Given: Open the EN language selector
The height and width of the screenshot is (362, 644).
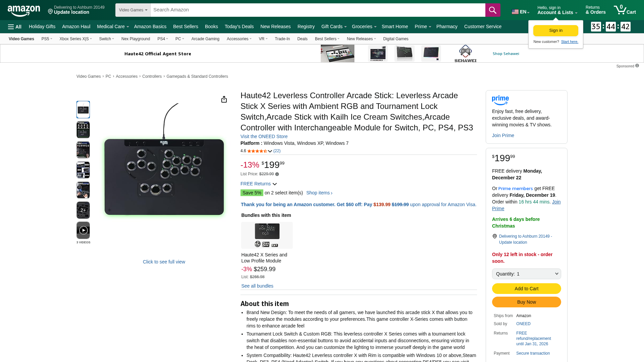Looking at the screenshot, I should pyautogui.click(x=521, y=12).
